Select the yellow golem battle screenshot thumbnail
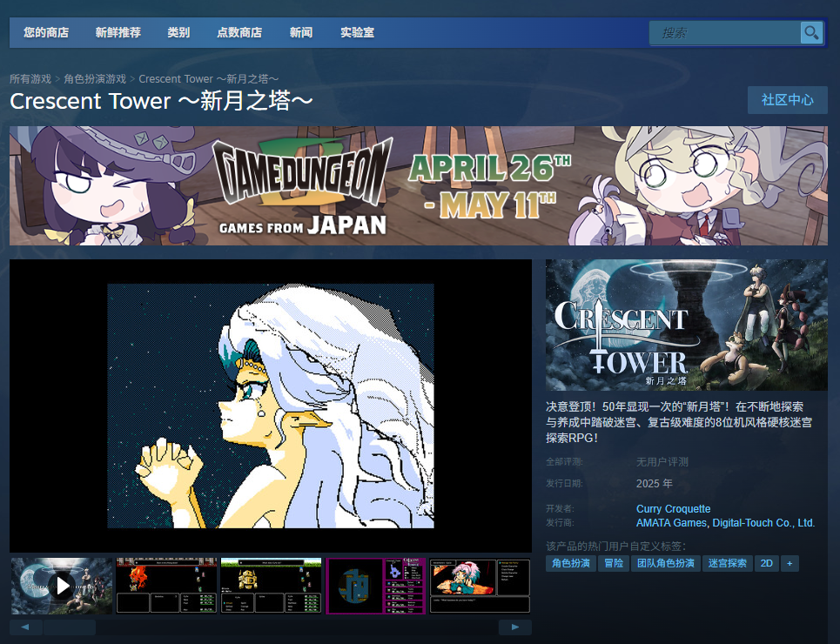Image resolution: width=840 pixels, height=644 pixels. coord(271,586)
